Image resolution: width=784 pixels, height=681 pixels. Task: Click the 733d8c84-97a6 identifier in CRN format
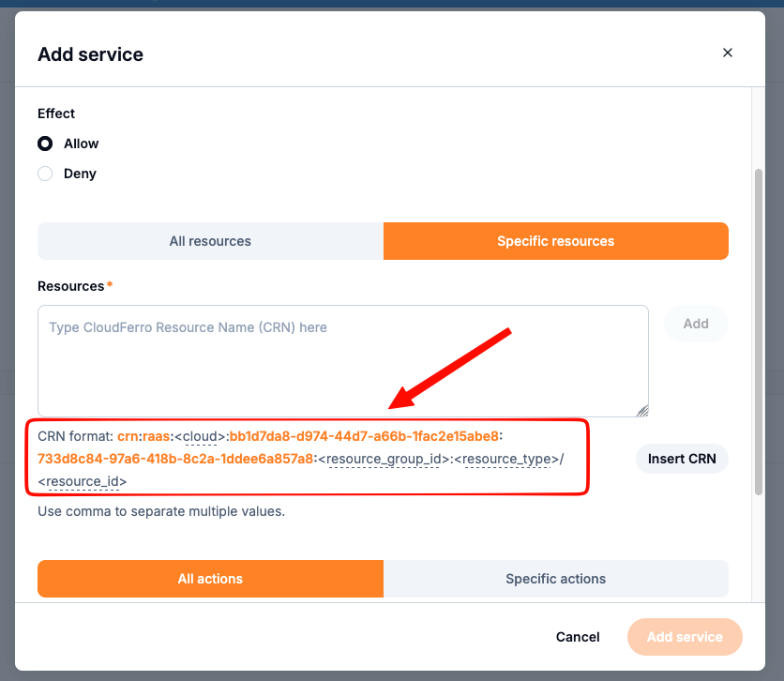[175, 459]
